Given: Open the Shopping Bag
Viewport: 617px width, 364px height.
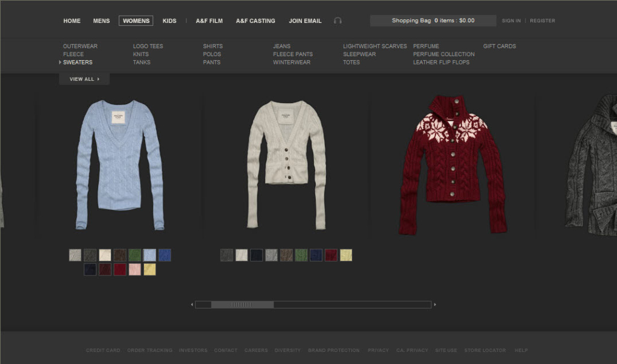Looking at the screenshot, I should point(433,20).
